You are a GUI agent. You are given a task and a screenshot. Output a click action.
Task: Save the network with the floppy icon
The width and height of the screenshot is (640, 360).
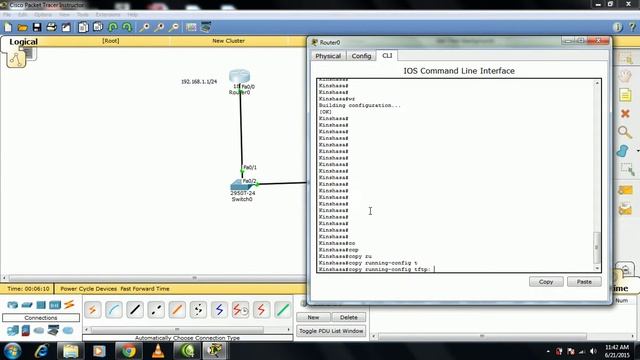click(x=37, y=27)
